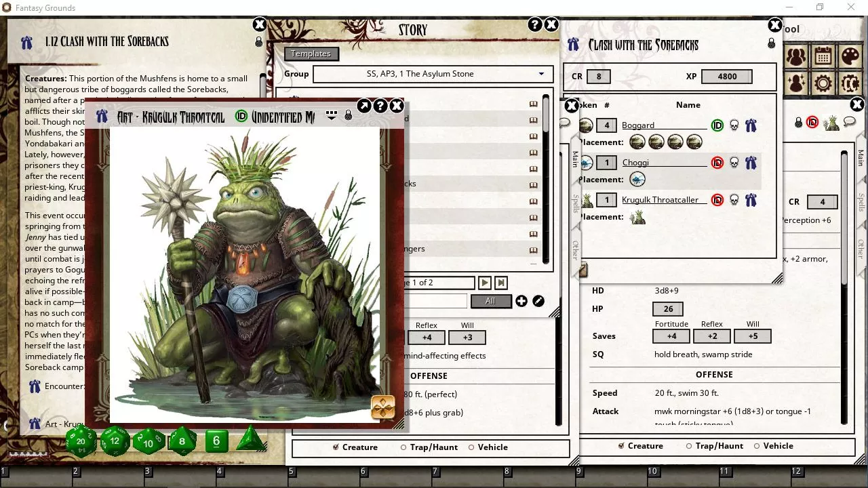The image size is (868, 488).
Task: Open Krugulk Throatcaller record link icon
Action: [x=751, y=200]
